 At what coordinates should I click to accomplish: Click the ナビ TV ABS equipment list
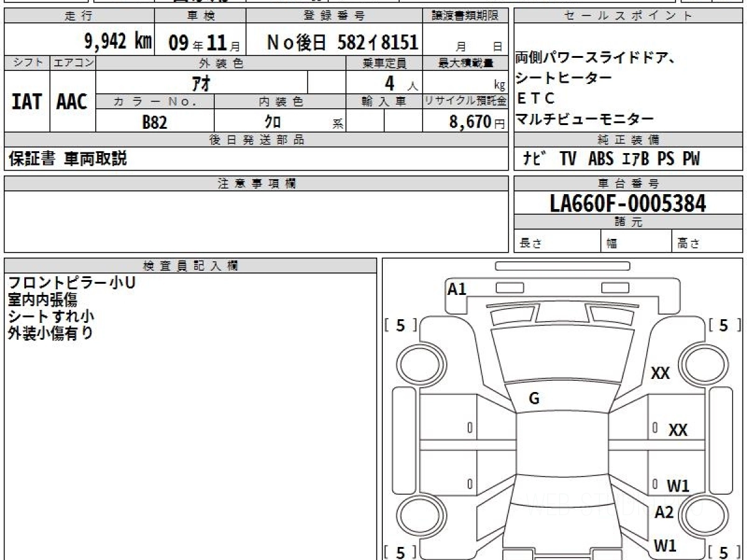tap(611, 159)
